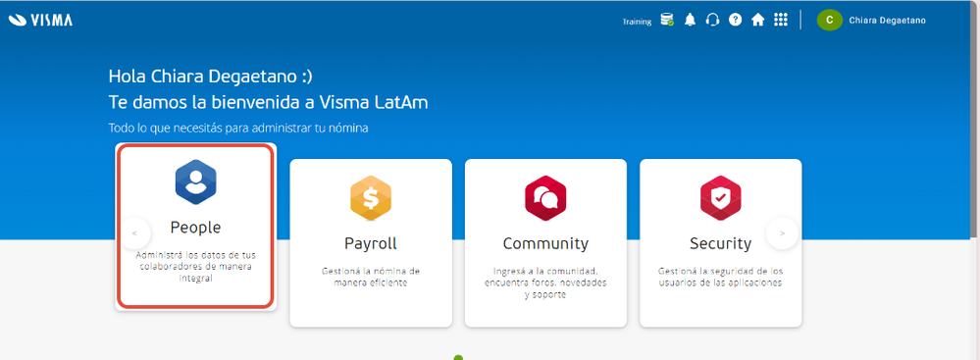Open the People card title
Screen dimensions: 980x360
195,229
